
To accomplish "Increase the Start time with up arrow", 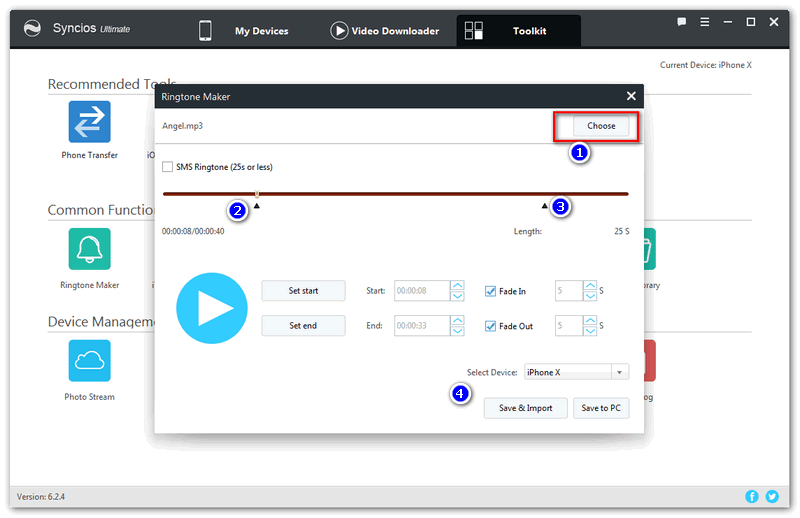I will [x=458, y=285].
